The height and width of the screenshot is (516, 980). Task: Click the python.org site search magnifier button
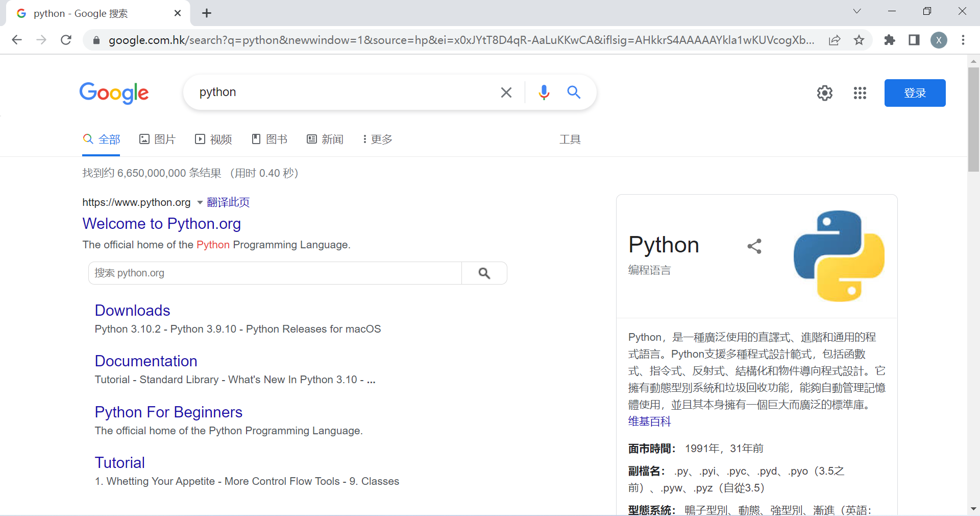(x=484, y=273)
